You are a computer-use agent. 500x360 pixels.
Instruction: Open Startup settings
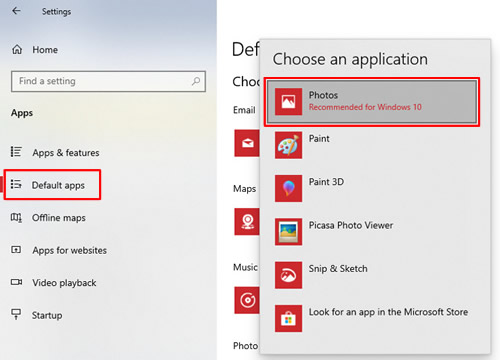click(47, 315)
